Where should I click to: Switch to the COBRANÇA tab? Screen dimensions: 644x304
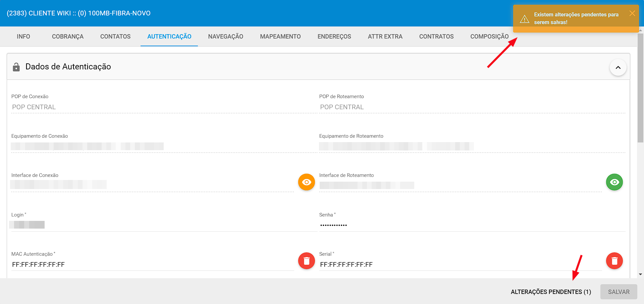68,37
